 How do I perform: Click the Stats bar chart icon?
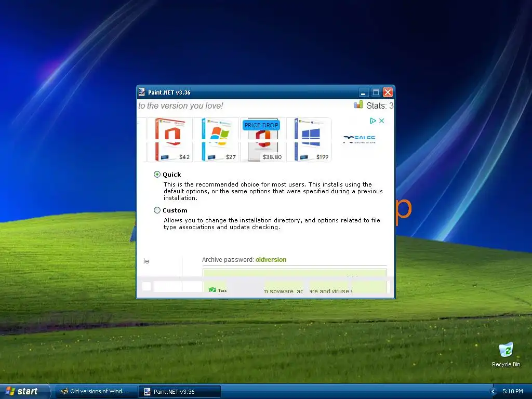[x=358, y=105]
